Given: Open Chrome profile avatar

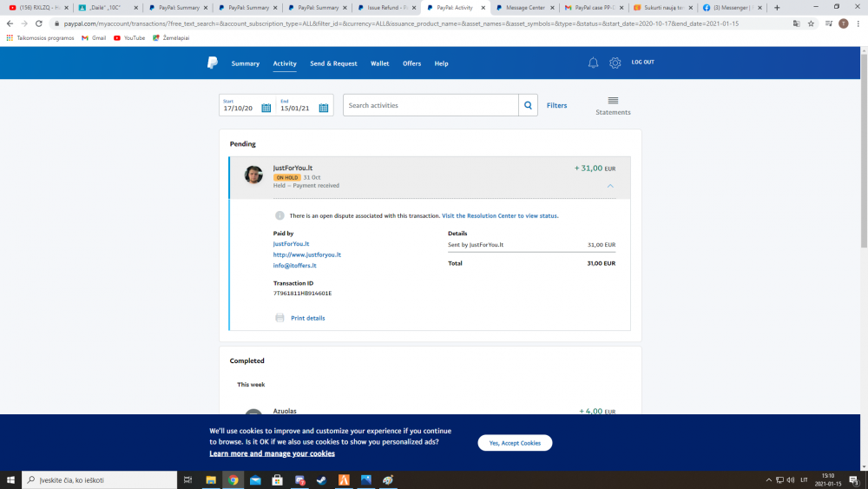Looking at the screenshot, I should (843, 23).
